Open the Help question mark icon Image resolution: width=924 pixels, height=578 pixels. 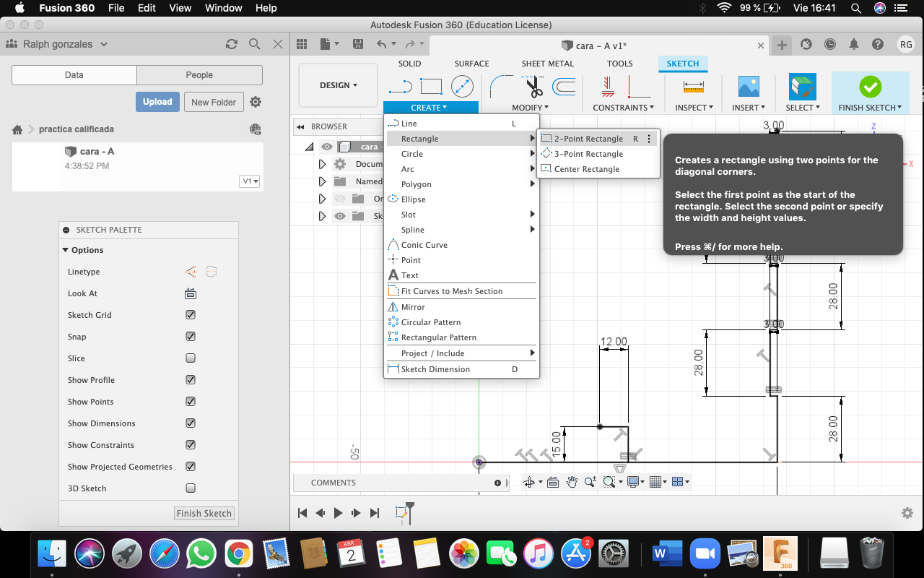pyautogui.click(x=878, y=44)
